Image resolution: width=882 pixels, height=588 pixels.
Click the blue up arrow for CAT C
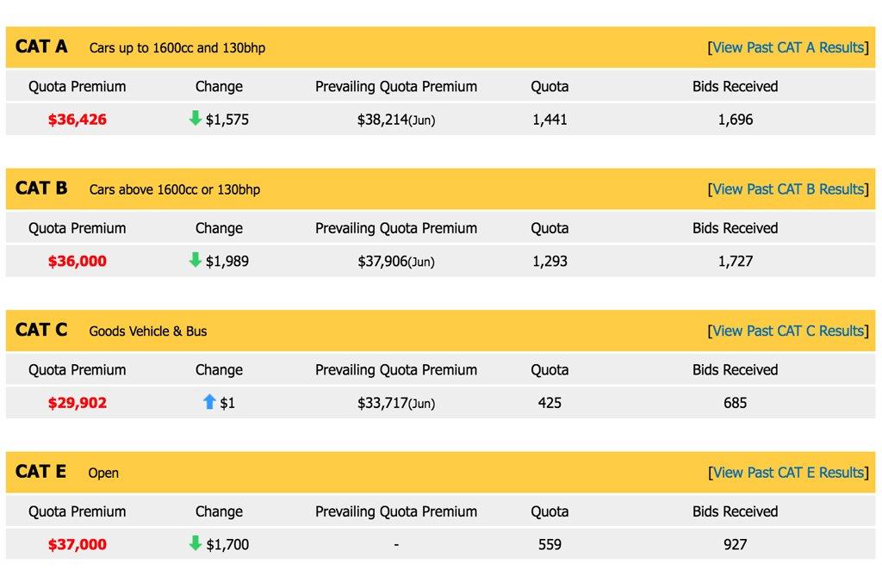tap(209, 402)
